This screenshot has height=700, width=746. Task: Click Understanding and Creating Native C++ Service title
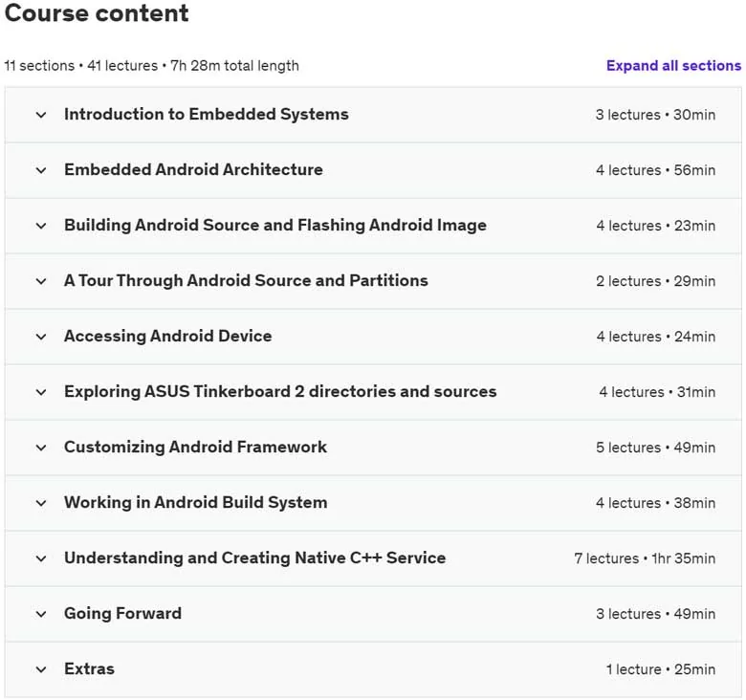tap(255, 558)
